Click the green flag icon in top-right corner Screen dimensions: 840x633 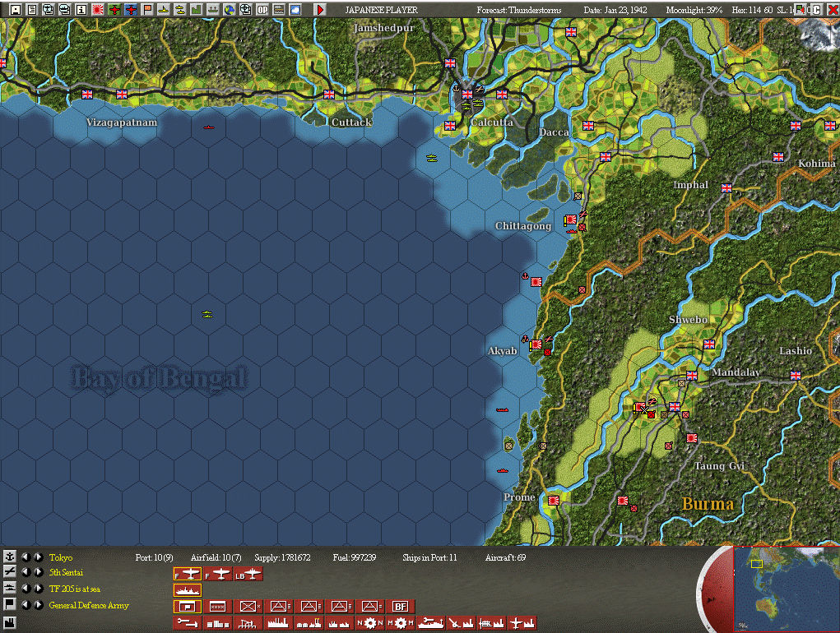[800, 9]
